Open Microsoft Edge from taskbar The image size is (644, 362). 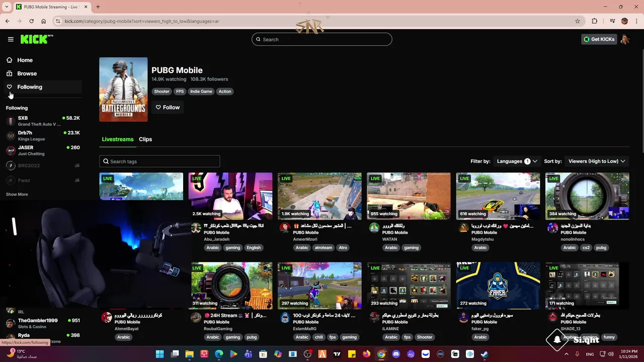click(x=219, y=354)
